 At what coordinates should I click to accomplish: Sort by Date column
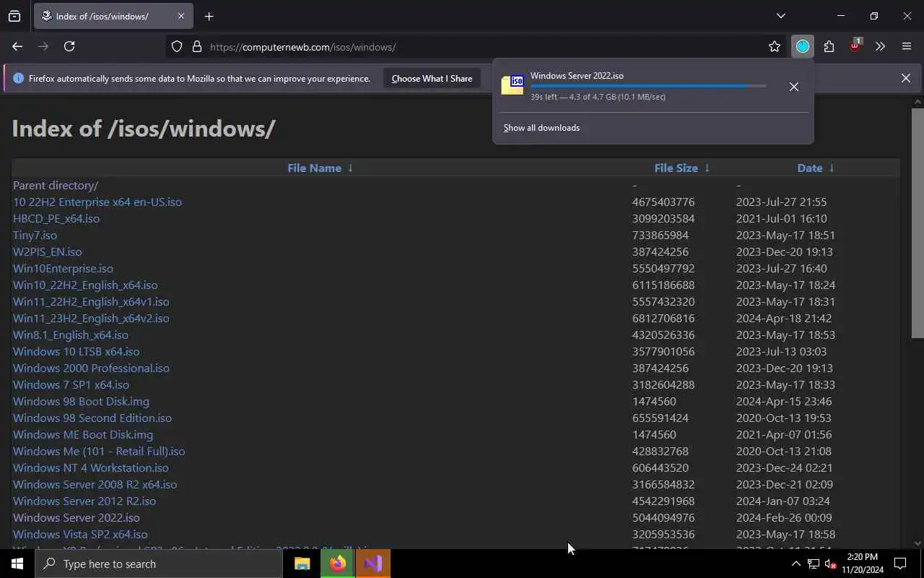pyautogui.click(x=816, y=168)
